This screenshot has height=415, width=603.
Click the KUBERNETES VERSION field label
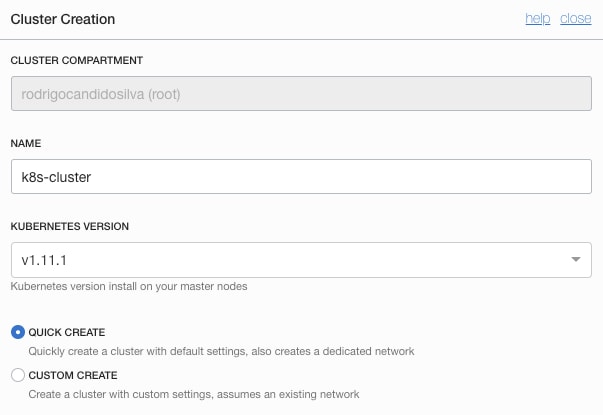click(70, 226)
